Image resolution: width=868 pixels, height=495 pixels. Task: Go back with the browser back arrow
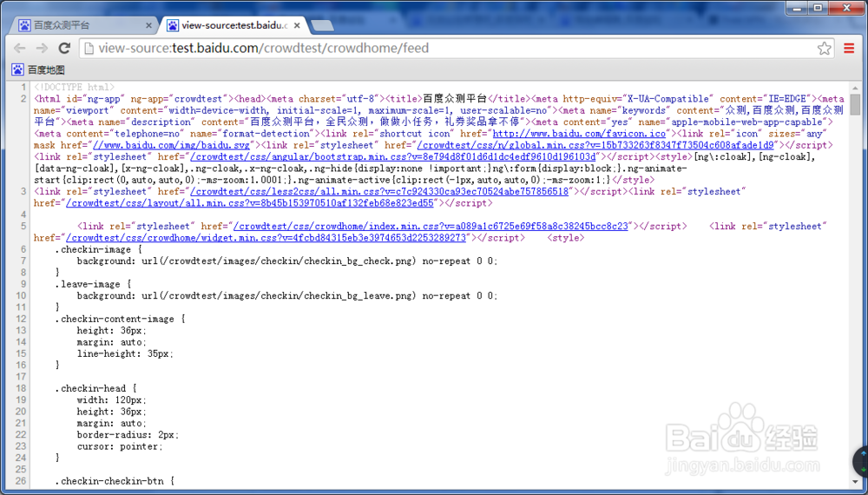pos(20,48)
